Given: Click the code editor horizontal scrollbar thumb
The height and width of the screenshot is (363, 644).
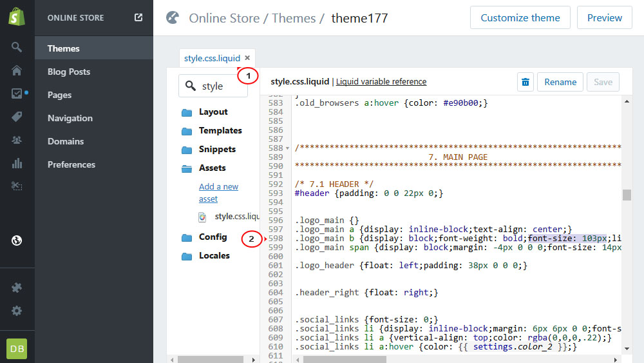Looking at the screenshot, I should (345, 359).
